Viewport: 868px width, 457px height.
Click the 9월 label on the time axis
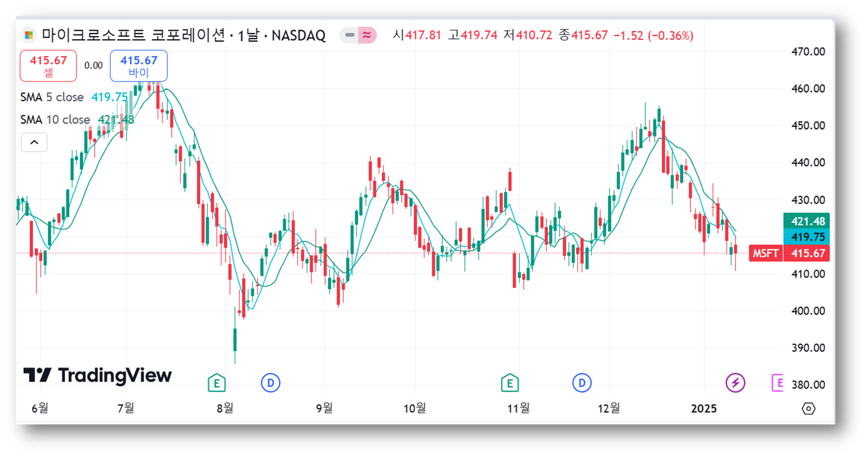pos(325,408)
